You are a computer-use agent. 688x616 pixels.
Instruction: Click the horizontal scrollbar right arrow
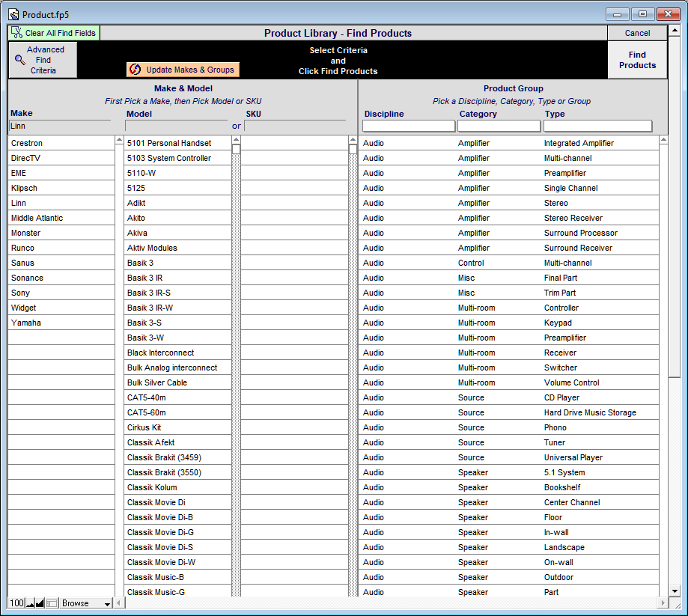coord(663,603)
